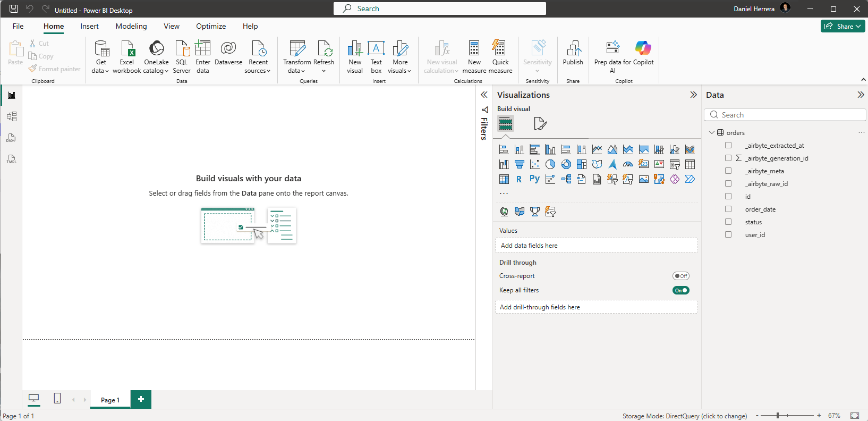Select the Python visual icon

(535, 179)
